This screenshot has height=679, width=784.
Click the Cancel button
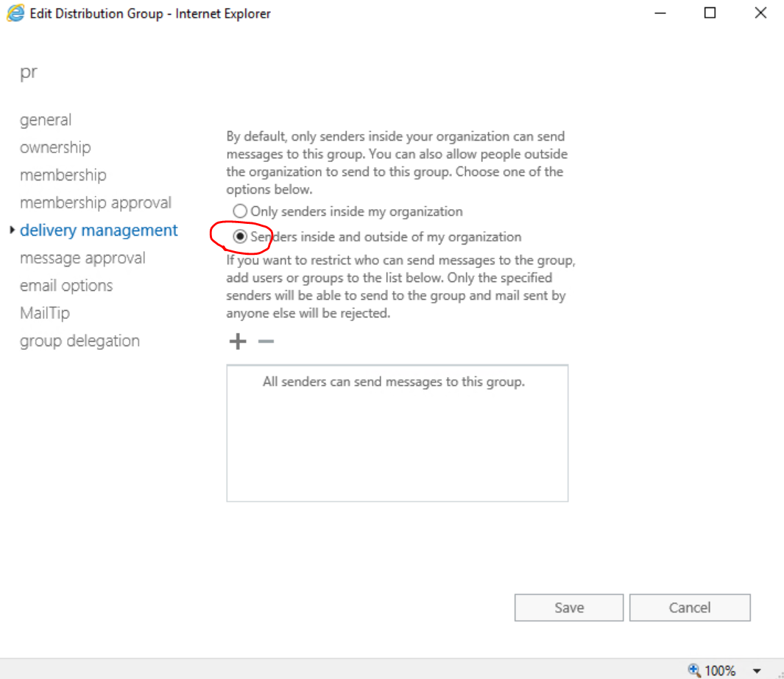point(690,608)
